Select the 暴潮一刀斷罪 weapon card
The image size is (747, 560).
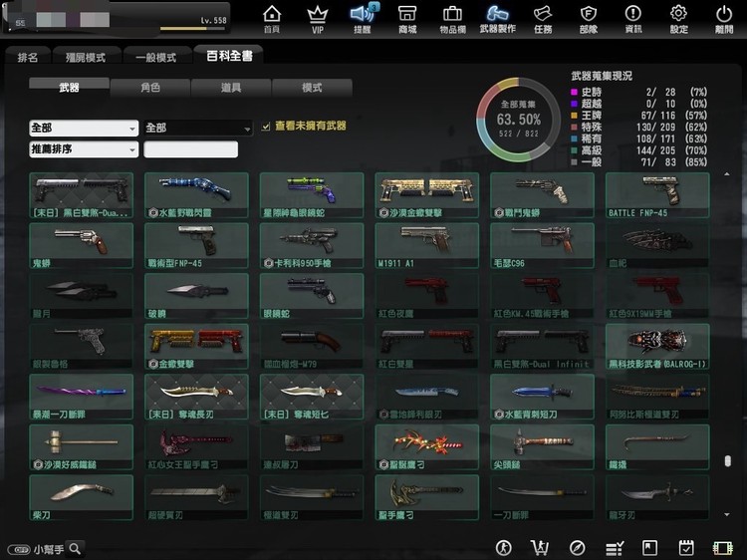(x=81, y=397)
